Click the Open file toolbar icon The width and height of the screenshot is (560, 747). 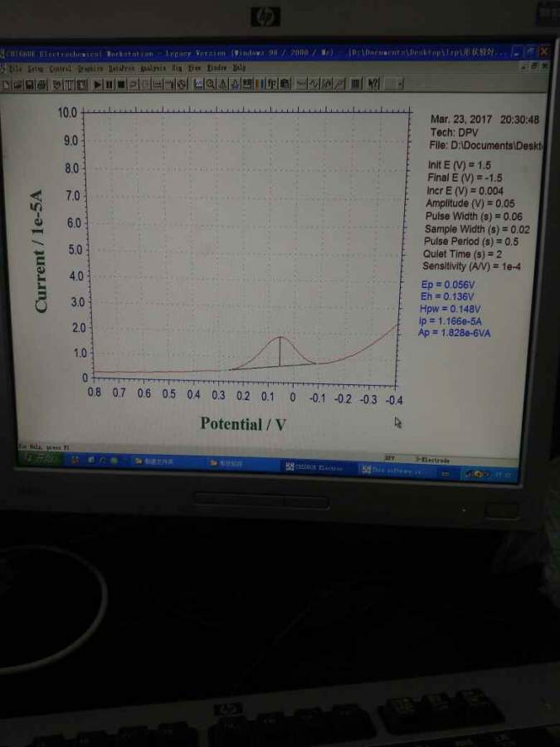(x=17, y=85)
